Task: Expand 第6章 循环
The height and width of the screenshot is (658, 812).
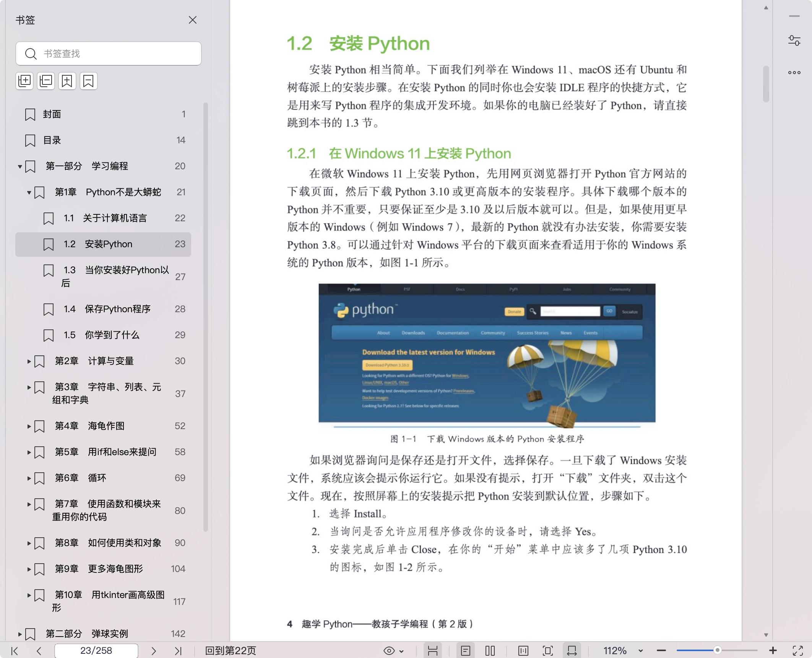Action: (29, 478)
